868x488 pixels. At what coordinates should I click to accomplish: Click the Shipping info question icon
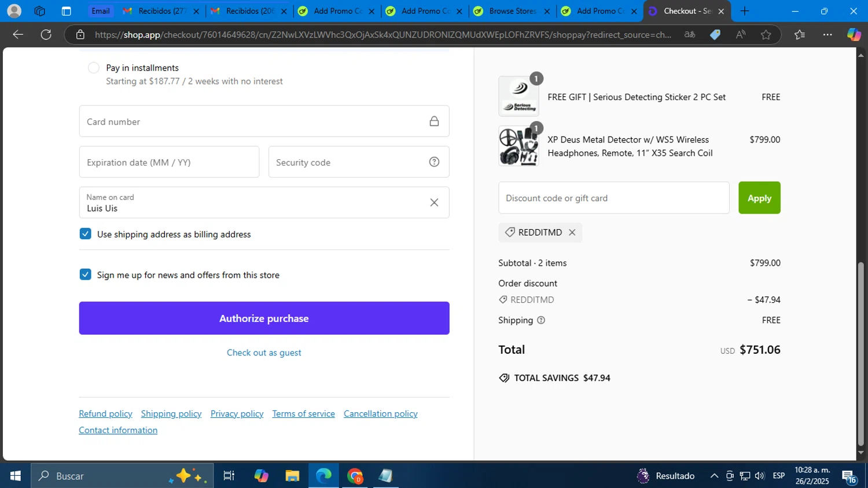541,320
